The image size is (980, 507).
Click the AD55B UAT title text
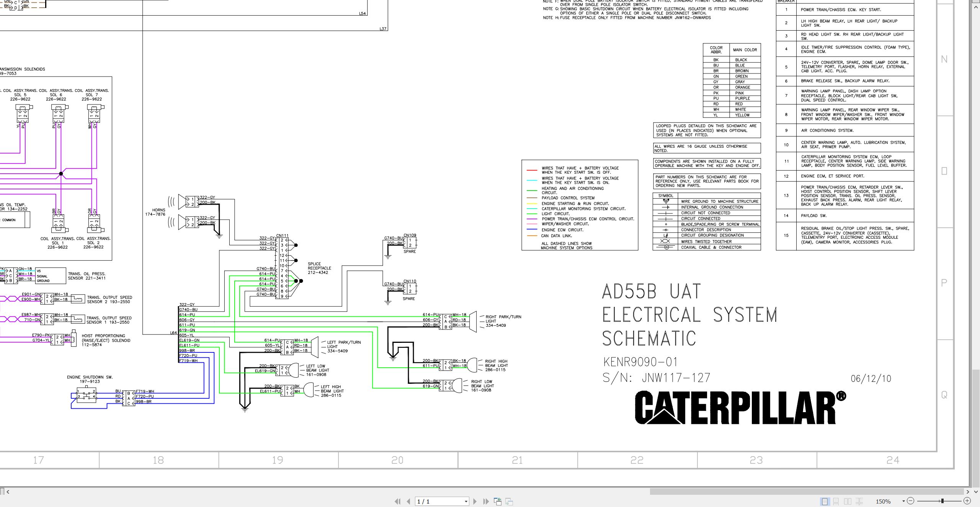coord(651,292)
